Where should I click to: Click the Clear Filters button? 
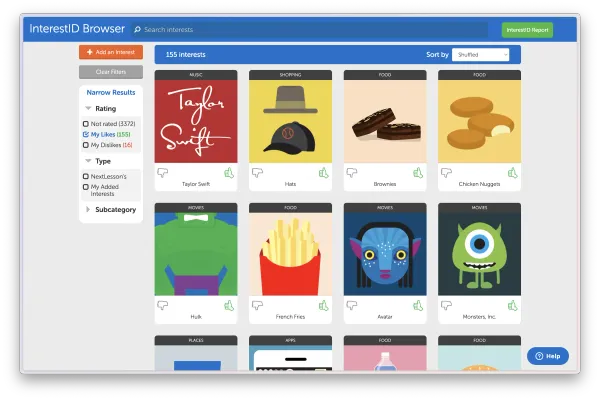coord(111,72)
